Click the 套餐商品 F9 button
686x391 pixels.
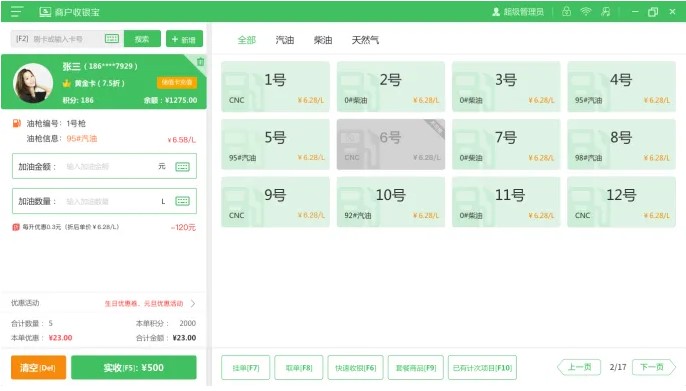pyautogui.click(x=416, y=368)
